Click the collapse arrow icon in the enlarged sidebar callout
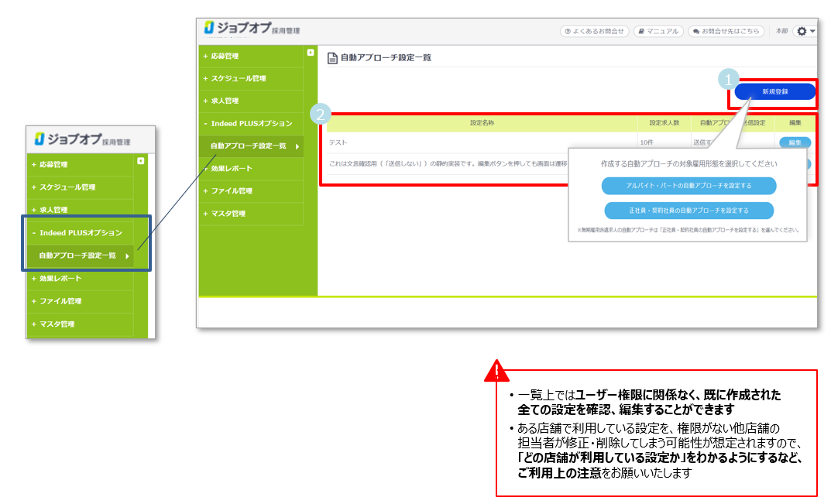 click(140, 161)
